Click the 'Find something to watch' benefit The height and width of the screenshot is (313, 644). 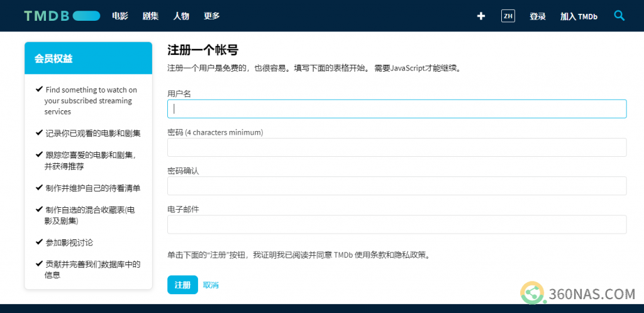(x=87, y=101)
